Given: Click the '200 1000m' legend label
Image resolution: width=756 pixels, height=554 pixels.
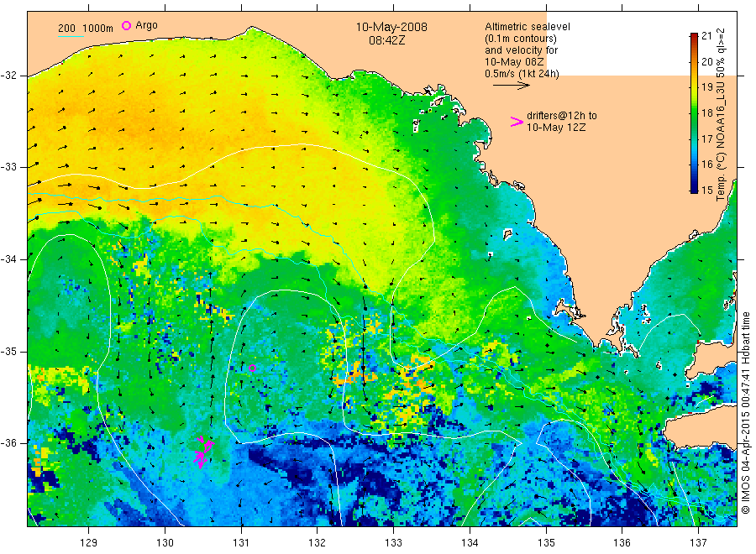Looking at the screenshot, I should pyautogui.click(x=86, y=29).
